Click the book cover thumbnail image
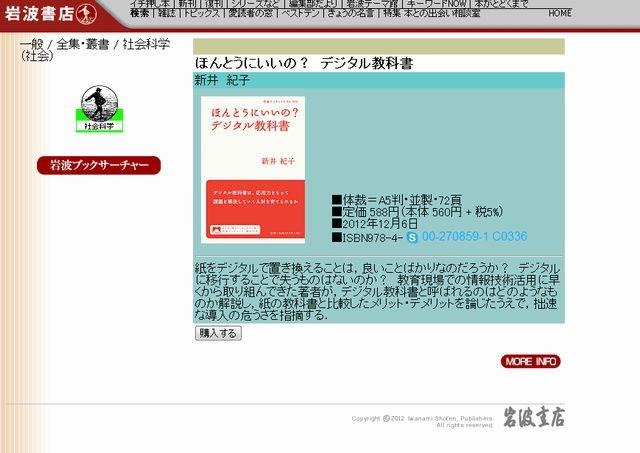Screen dimensions: 640x453 [x=253, y=170]
